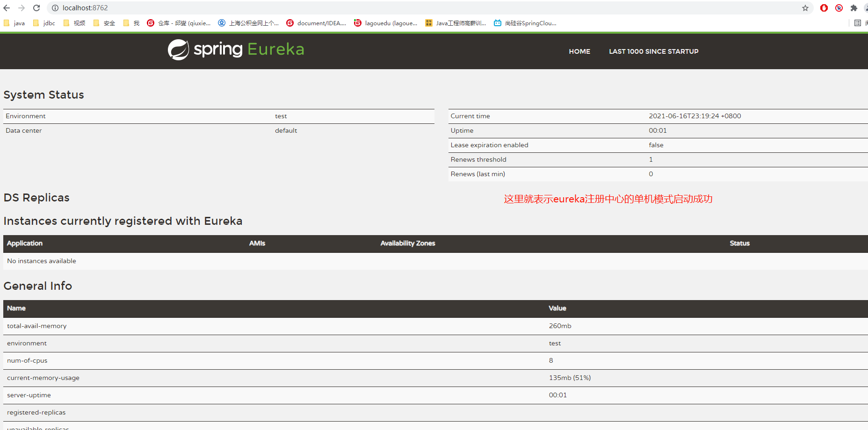Open the Extensions puzzle-piece icon
This screenshot has width=868, height=430.
[x=854, y=8]
